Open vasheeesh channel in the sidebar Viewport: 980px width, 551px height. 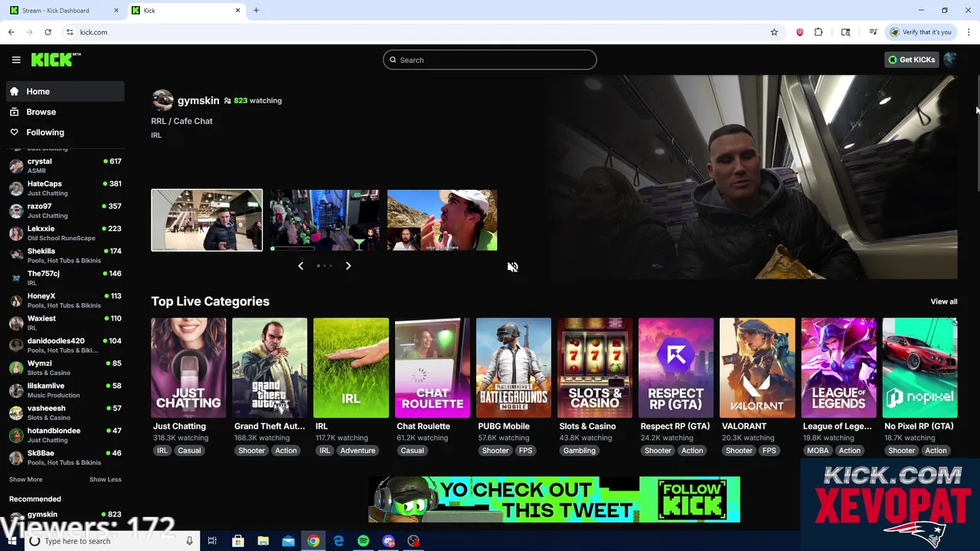(65, 412)
